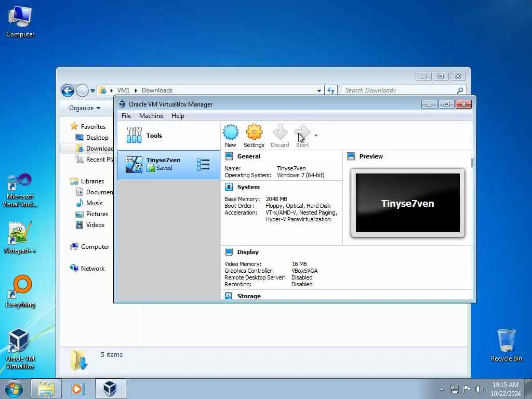
Task: Click the network tray icon
Action: pos(454,389)
